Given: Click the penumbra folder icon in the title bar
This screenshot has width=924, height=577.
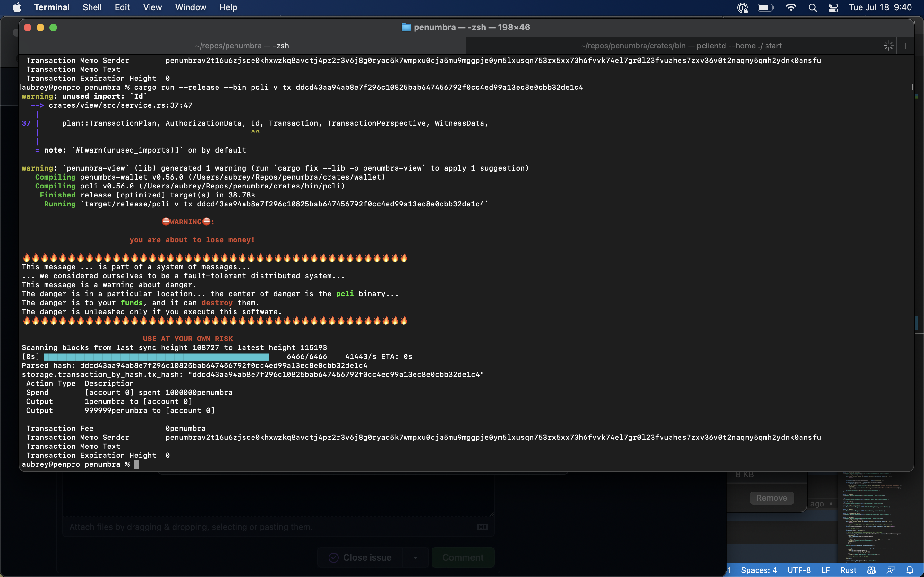Looking at the screenshot, I should pyautogui.click(x=406, y=27).
